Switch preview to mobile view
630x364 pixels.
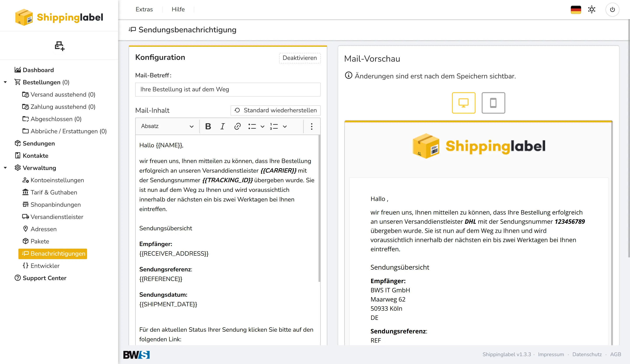(493, 103)
